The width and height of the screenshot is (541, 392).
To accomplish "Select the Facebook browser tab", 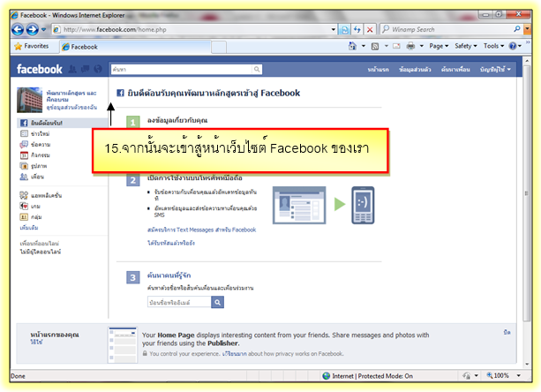I will [134, 47].
